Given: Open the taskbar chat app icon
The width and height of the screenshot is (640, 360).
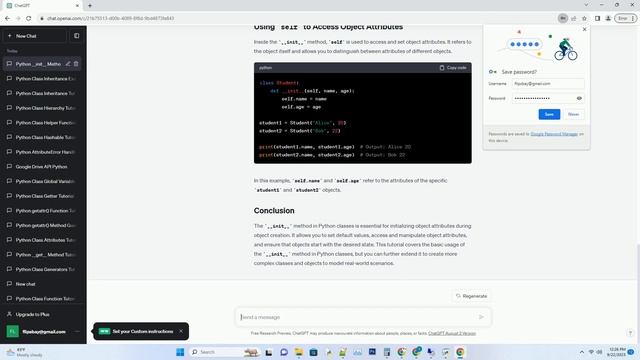Looking at the screenshot, I should (284, 352).
